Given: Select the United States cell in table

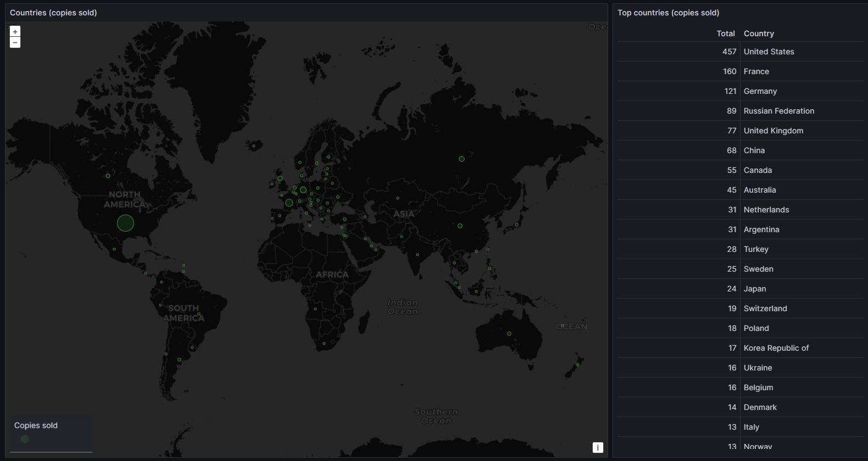Looking at the screenshot, I should coord(802,52).
